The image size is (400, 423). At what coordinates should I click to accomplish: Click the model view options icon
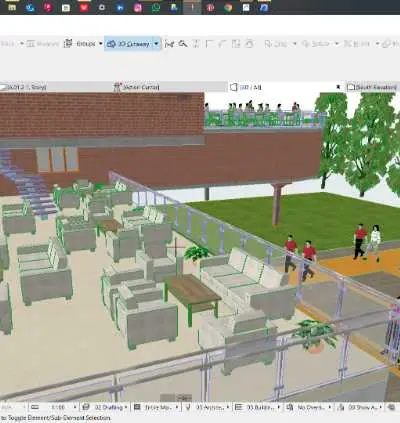tap(239, 407)
